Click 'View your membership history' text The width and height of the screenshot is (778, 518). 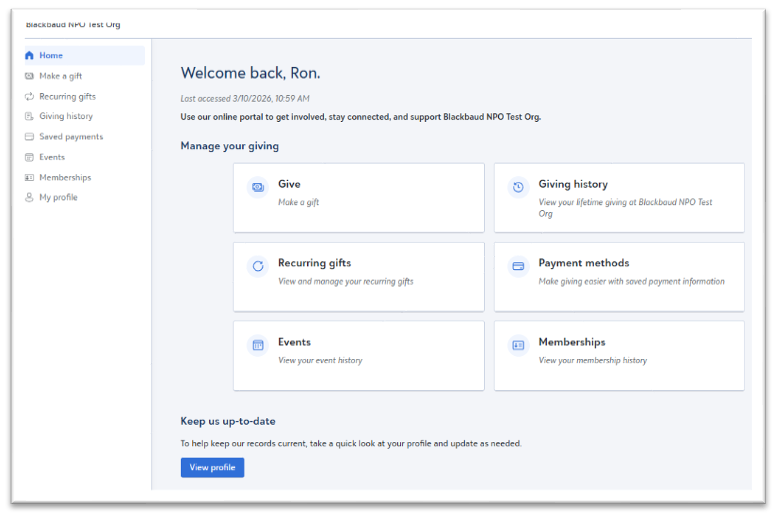tap(593, 360)
